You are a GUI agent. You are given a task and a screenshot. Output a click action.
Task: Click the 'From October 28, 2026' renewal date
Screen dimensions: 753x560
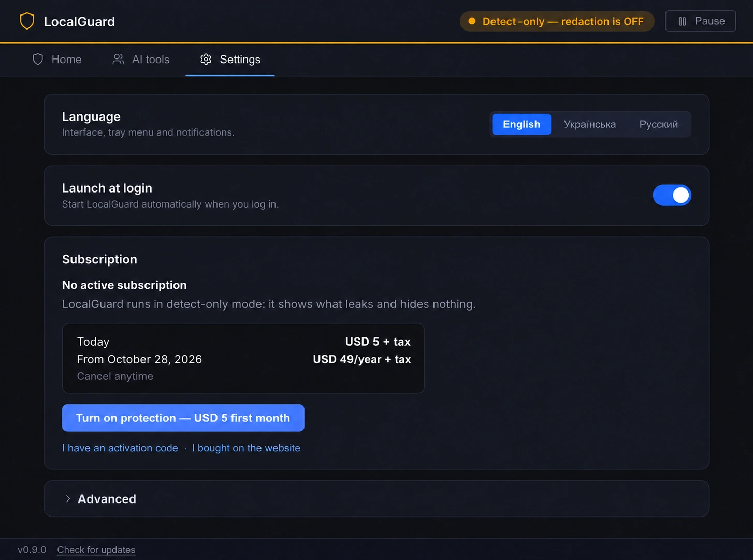pyautogui.click(x=139, y=359)
